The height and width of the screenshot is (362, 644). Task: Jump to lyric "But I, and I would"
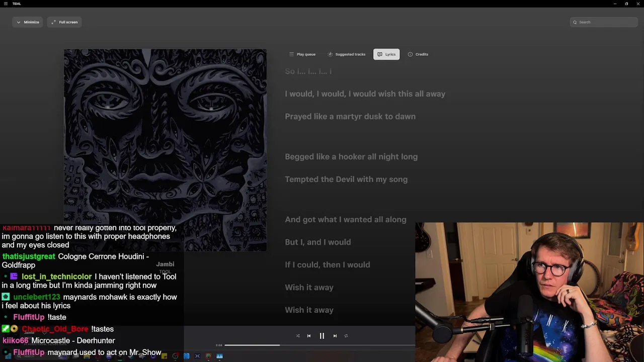click(x=318, y=242)
